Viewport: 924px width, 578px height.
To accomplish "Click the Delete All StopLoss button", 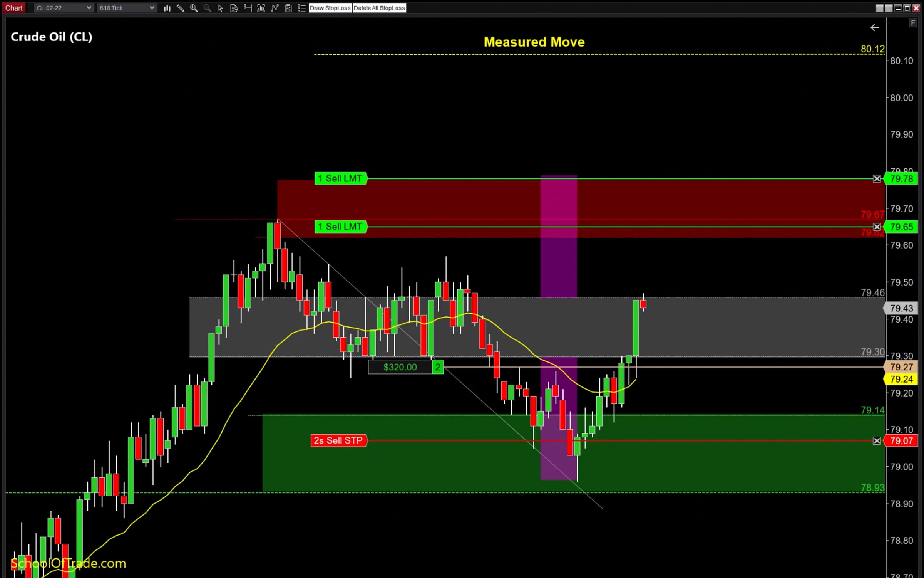I will click(x=379, y=8).
